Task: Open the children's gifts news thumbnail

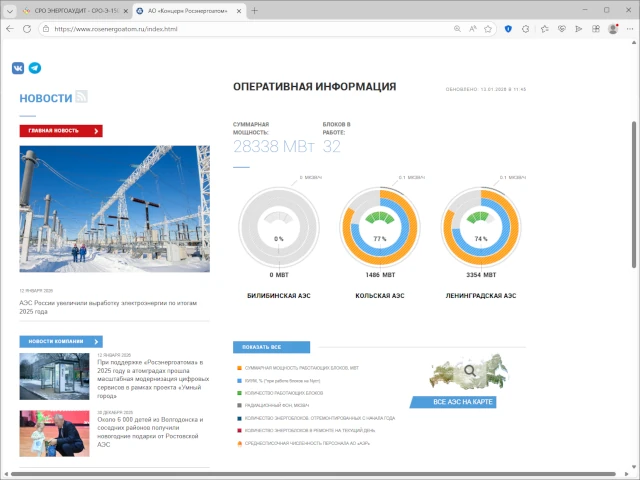Action: (x=54, y=433)
